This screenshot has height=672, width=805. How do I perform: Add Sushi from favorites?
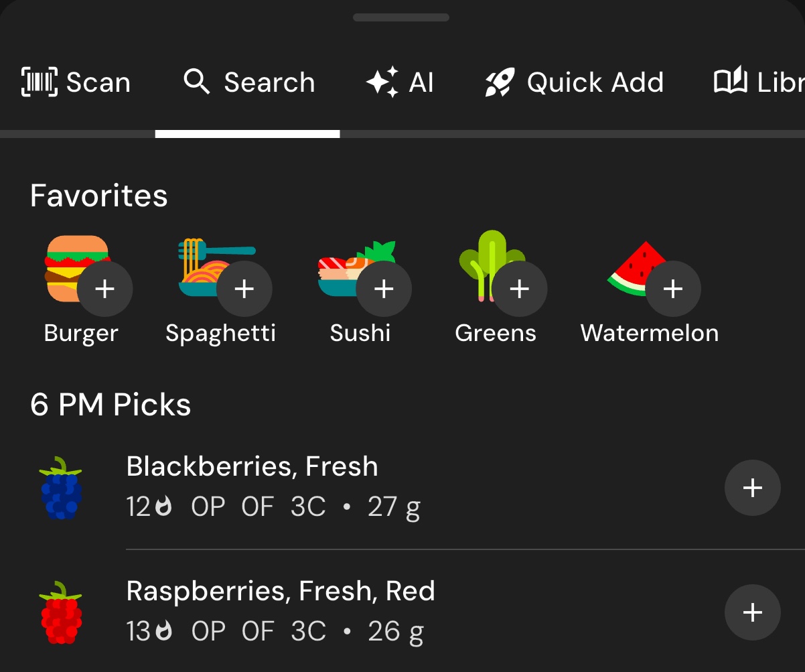384,289
